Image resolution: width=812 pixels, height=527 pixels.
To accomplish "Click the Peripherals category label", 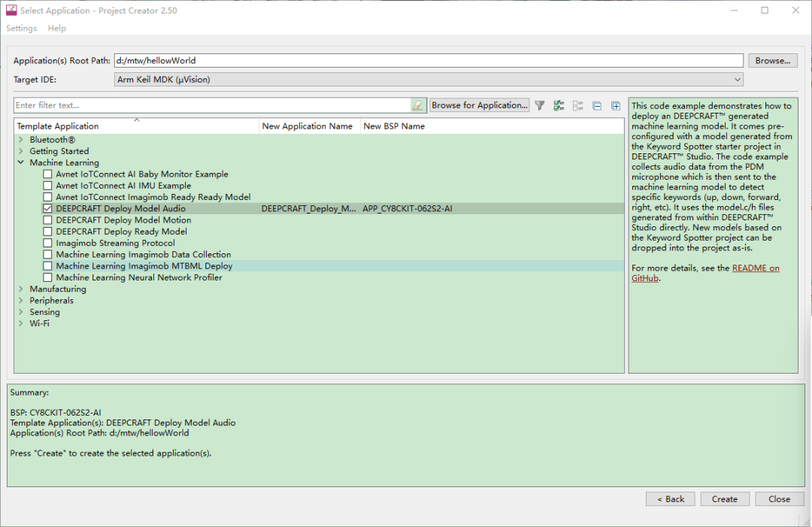I will point(51,301).
